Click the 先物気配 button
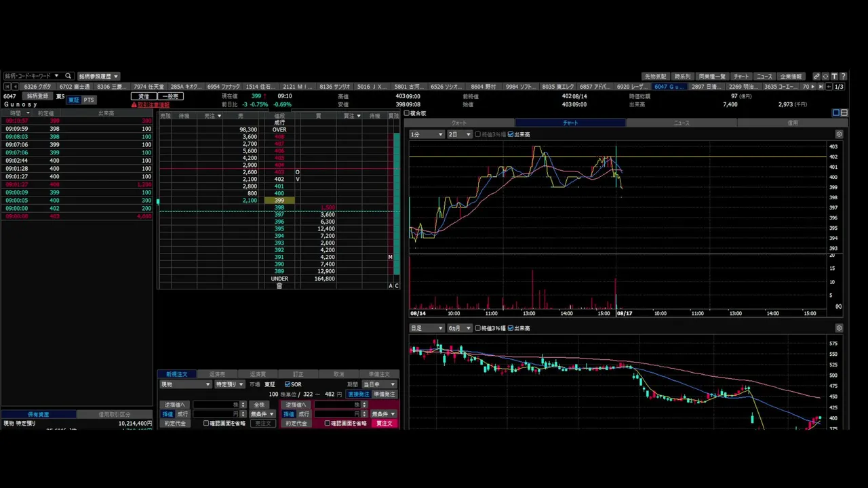The height and width of the screenshot is (488, 868). (x=656, y=77)
